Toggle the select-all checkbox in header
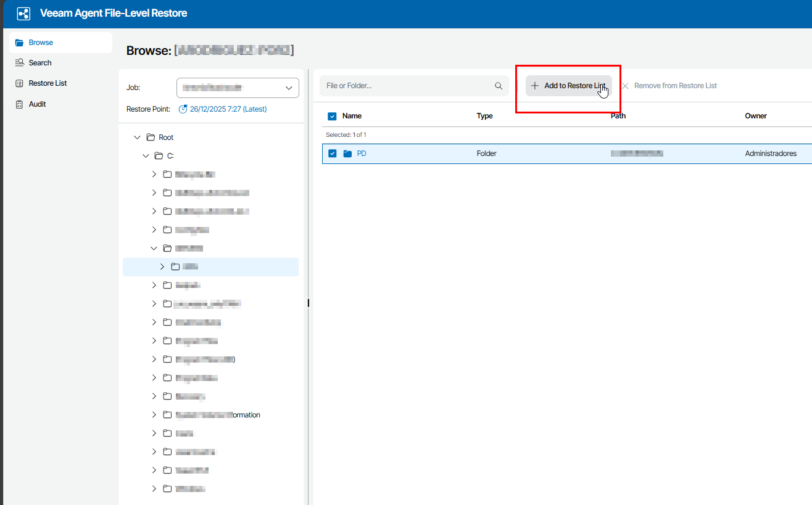The width and height of the screenshot is (812, 505). [332, 116]
